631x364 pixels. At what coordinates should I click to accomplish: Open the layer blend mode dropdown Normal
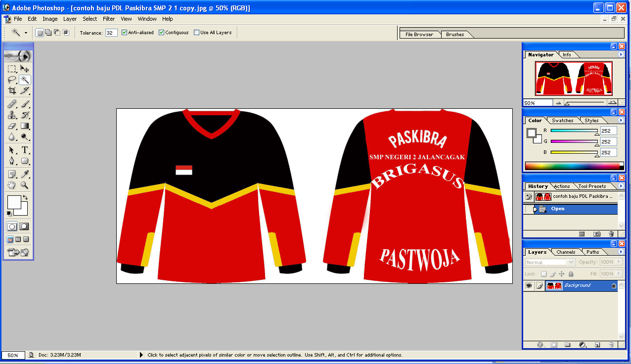[x=550, y=262]
